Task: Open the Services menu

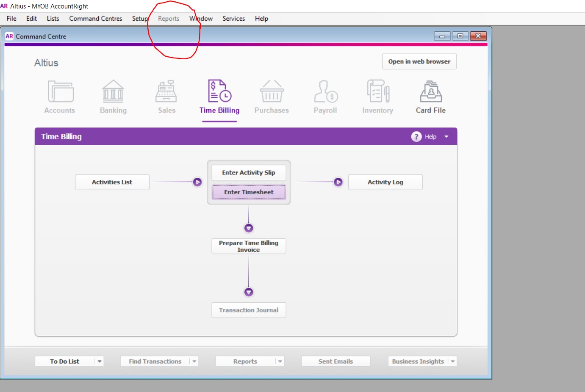Action: tap(234, 19)
